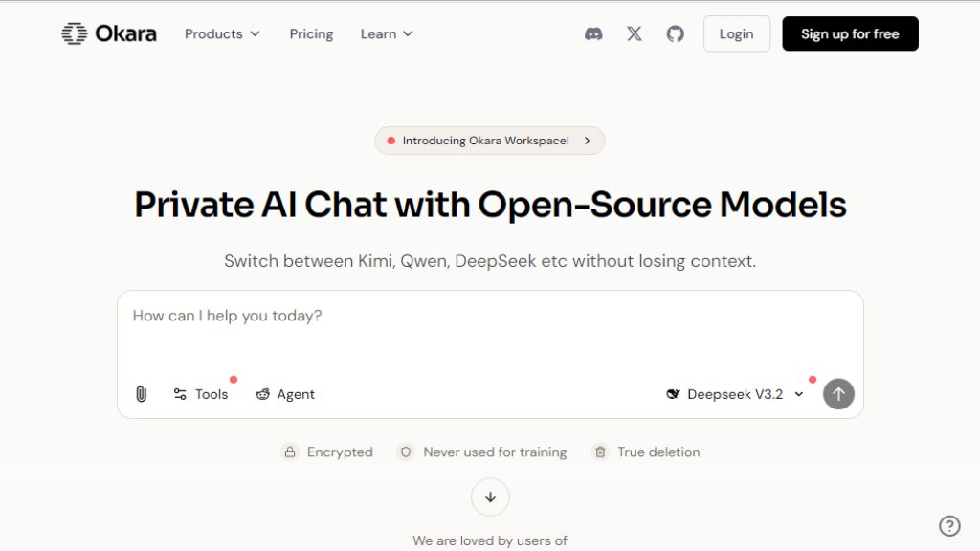Send message with the arrow-up button
Screen dimensions: 980x551
(x=838, y=394)
